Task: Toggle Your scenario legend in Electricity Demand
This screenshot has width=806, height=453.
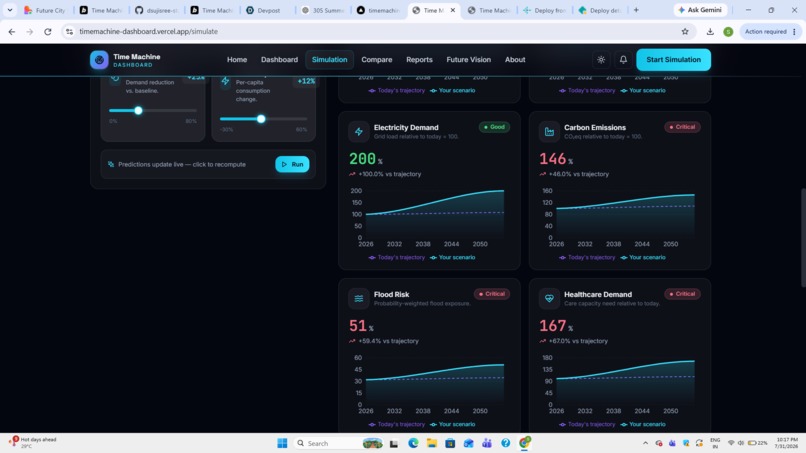Action: (452, 257)
